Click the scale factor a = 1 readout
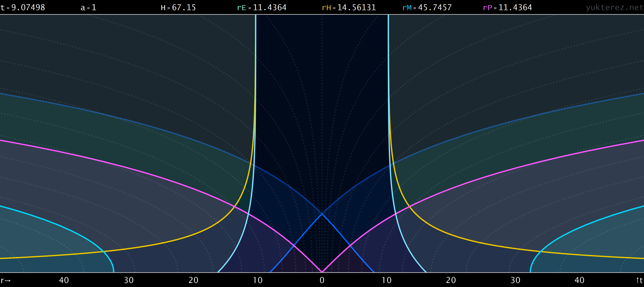Viewport: 644px width, 287px height. click(89, 8)
